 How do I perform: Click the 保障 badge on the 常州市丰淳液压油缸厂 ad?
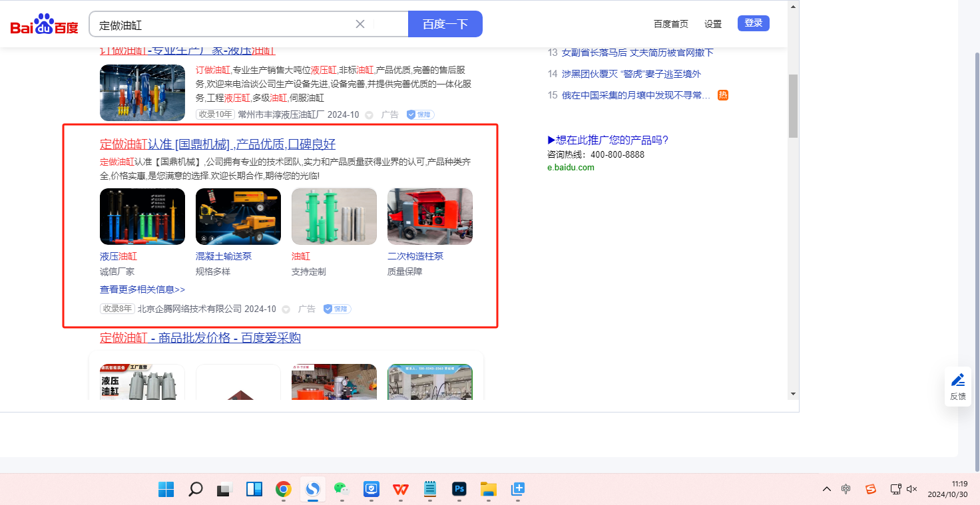pos(420,114)
